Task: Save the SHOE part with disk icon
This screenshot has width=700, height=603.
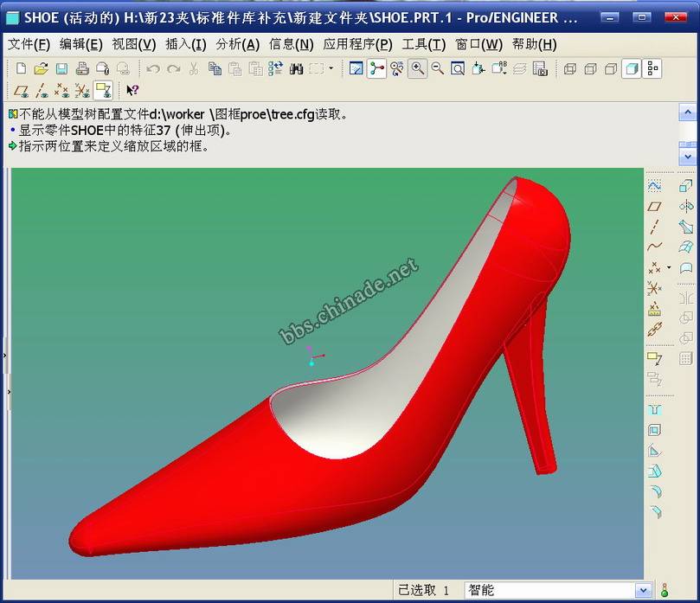Action: (x=61, y=68)
